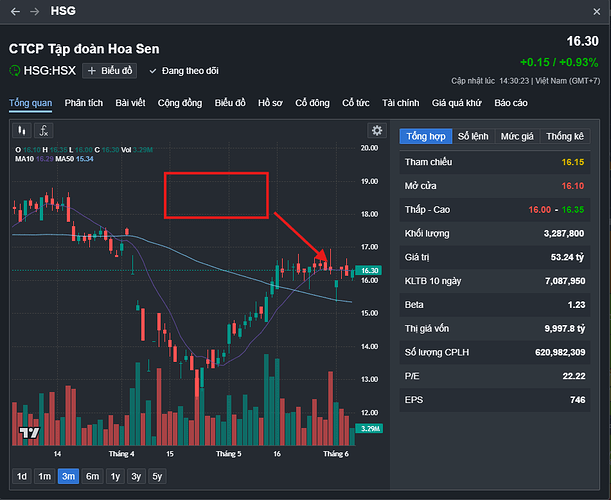This screenshot has height=500, width=611.
Task: Click the back arrow icon
Action: point(15,11)
